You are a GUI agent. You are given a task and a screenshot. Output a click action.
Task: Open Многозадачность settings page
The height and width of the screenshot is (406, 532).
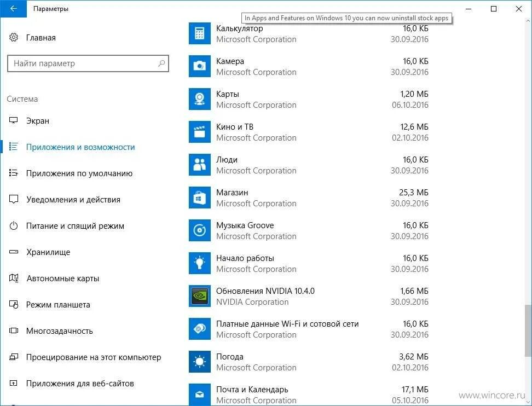(59, 331)
